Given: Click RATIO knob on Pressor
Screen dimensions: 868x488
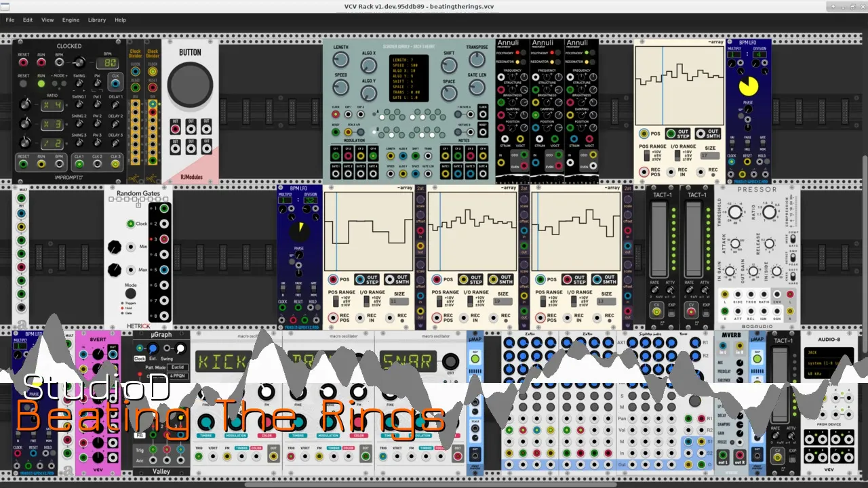Looking at the screenshot, I should (769, 213).
